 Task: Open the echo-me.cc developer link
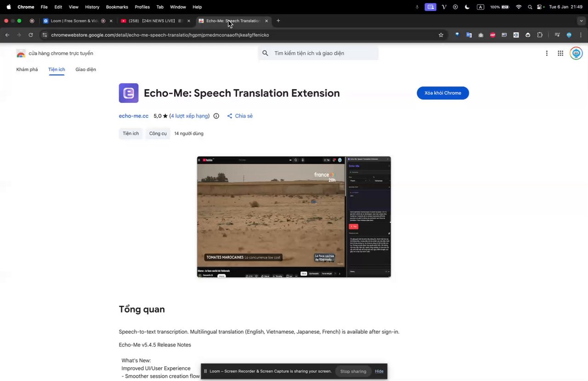(134, 116)
